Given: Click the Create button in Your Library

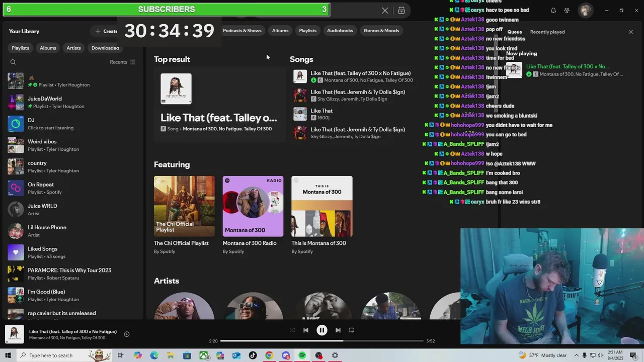Looking at the screenshot, I should coord(107,31).
